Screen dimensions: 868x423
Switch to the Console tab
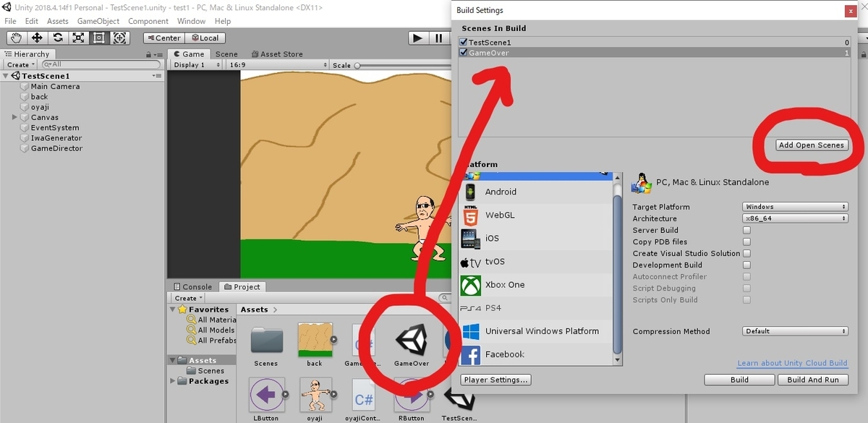[x=192, y=287]
